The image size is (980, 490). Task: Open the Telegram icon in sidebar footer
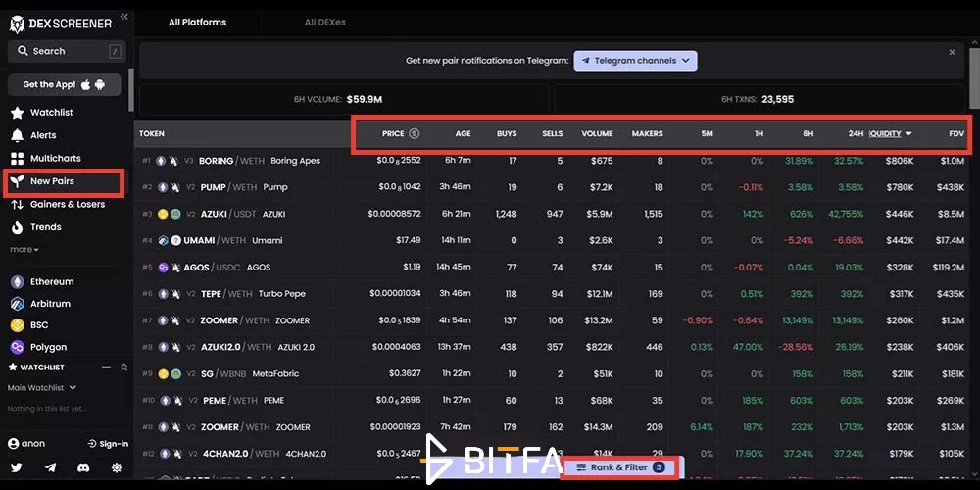point(50,467)
